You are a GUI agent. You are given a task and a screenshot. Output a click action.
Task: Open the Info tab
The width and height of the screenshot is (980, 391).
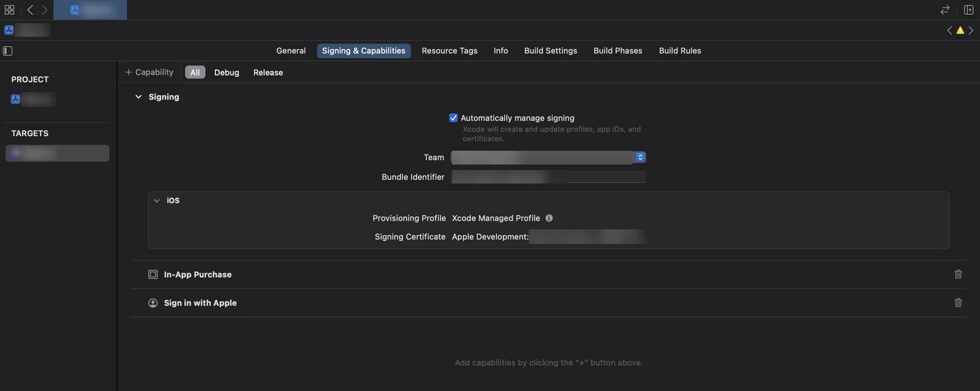coord(501,51)
